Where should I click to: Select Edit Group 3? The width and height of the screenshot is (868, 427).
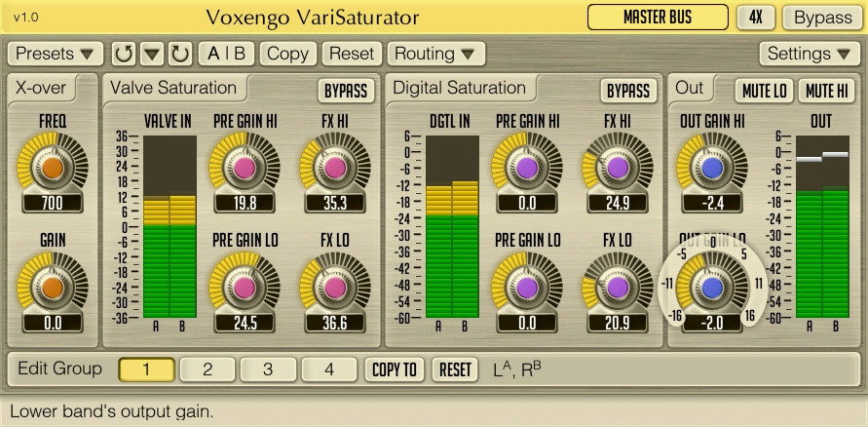pyautogui.click(x=269, y=369)
